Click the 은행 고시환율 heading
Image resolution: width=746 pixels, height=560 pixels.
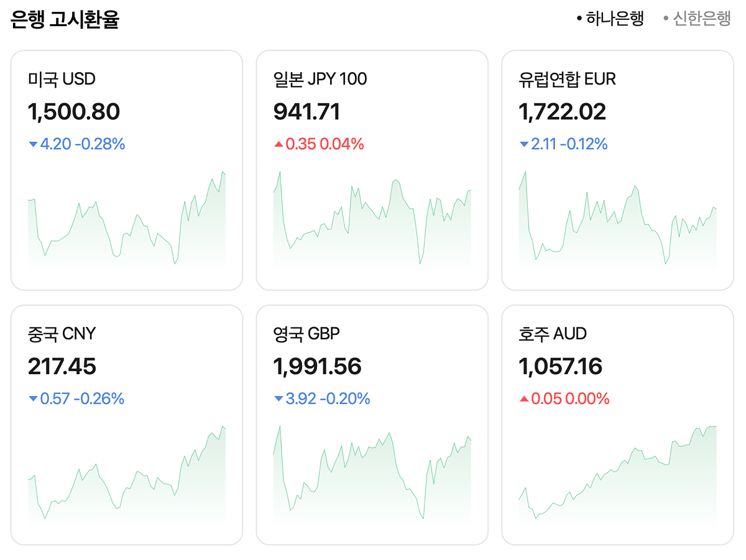(x=65, y=20)
